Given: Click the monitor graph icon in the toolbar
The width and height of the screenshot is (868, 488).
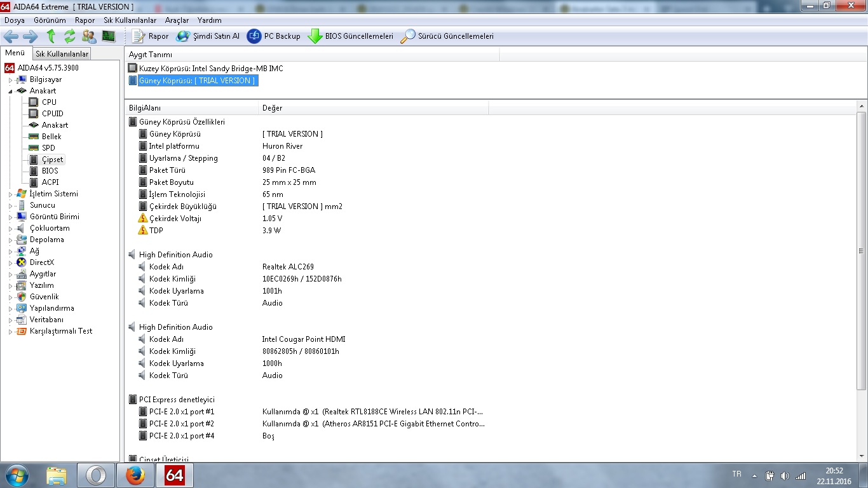Looking at the screenshot, I should click(x=109, y=36).
